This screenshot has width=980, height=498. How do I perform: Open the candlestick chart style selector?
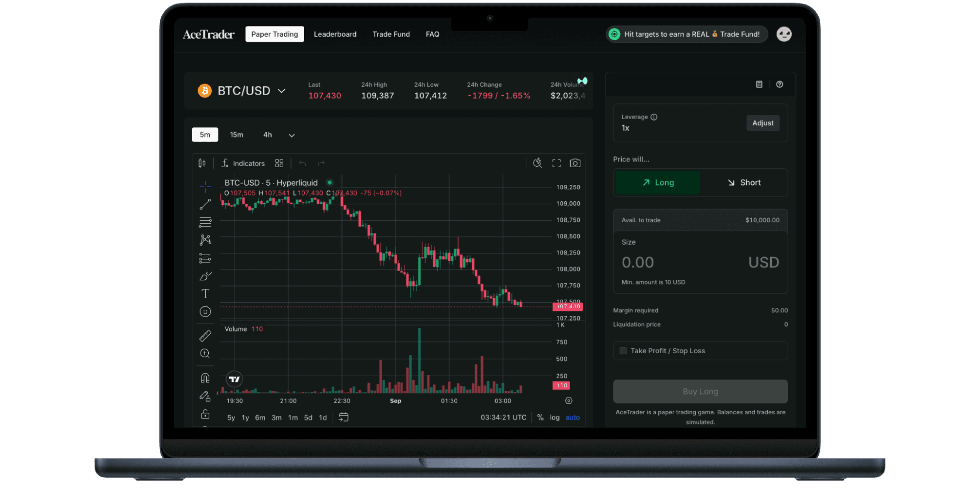(x=202, y=163)
